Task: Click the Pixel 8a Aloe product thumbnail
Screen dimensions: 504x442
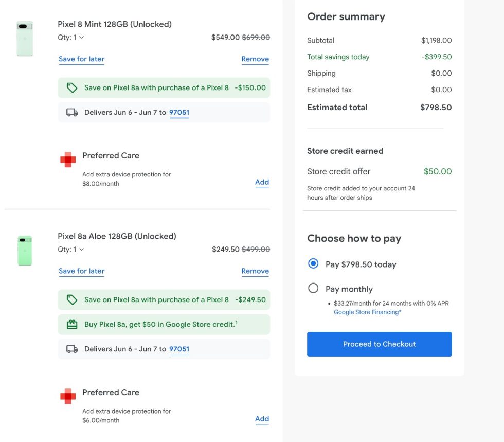Action: (25, 251)
